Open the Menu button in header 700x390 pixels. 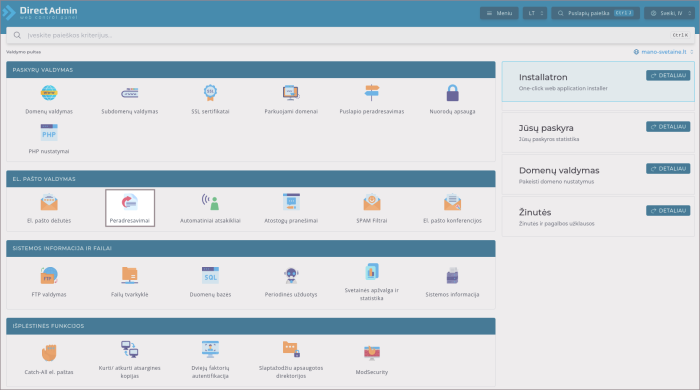(499, 13)
